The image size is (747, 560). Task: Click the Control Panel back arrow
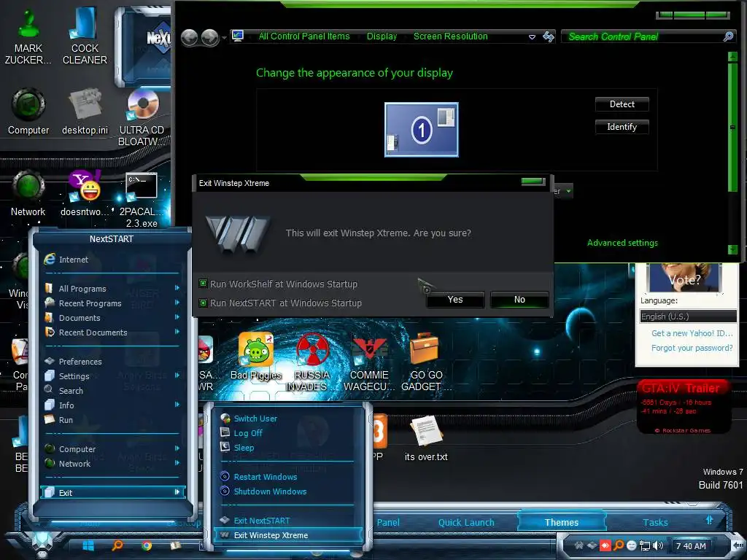190,37
